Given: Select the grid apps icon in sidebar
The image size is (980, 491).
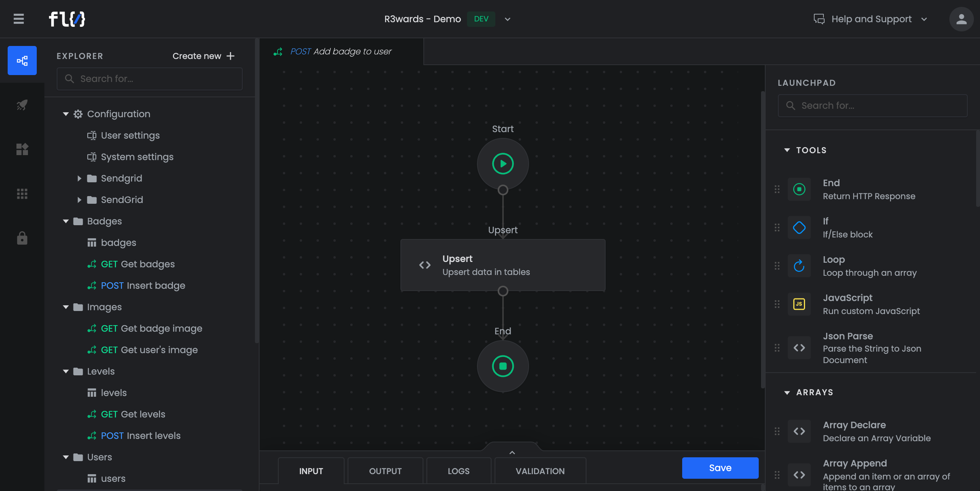Looking at the screenshot, I should (x=22, y=194).
